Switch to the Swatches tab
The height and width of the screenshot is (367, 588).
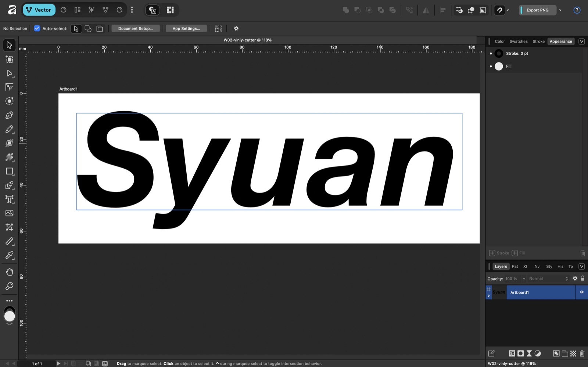(519, 42)
